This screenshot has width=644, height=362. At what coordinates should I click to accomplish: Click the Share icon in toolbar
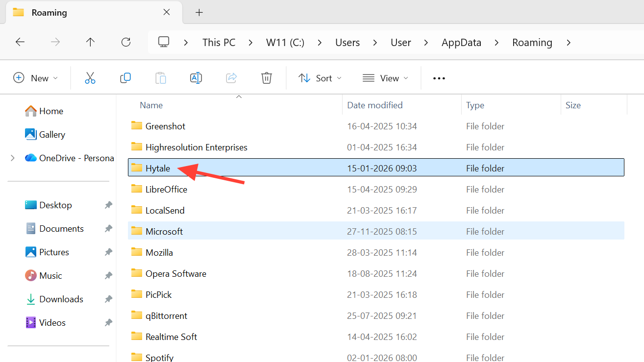231,78
